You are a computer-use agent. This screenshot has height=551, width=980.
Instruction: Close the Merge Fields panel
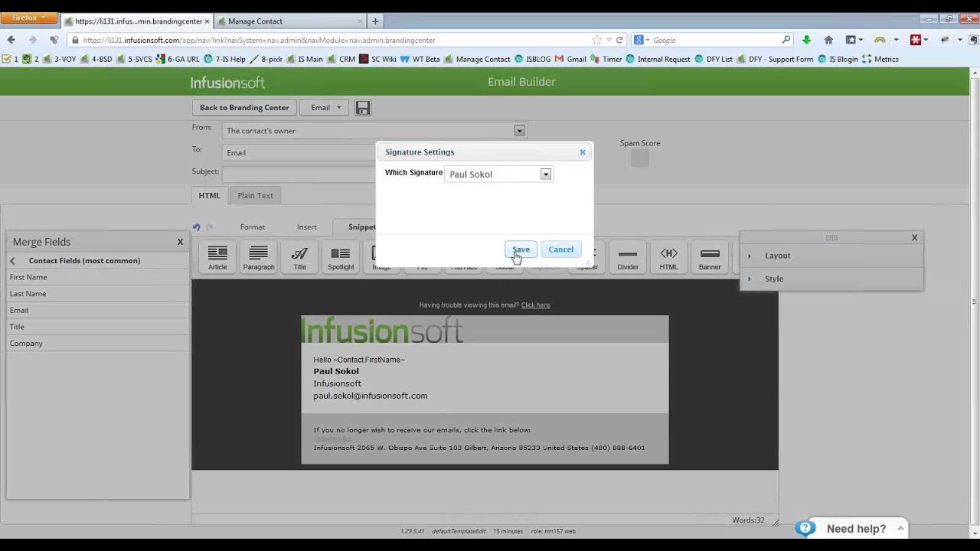click(180, 242)
